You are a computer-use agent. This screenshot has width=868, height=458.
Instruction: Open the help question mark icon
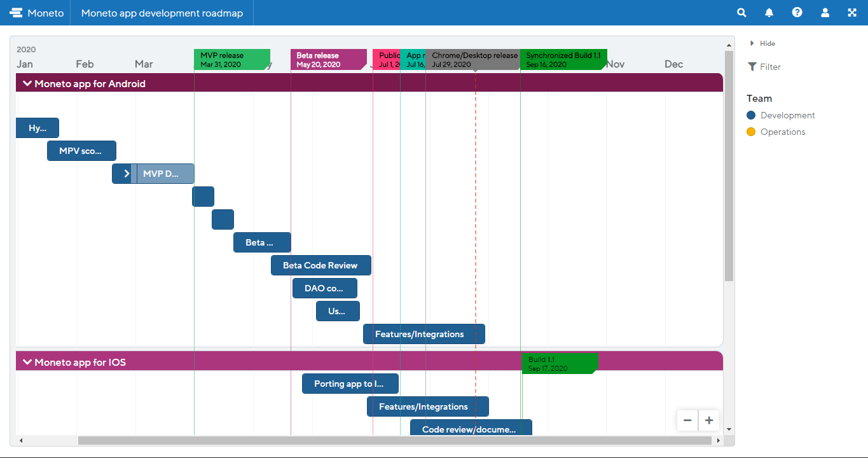click(797, 13)
